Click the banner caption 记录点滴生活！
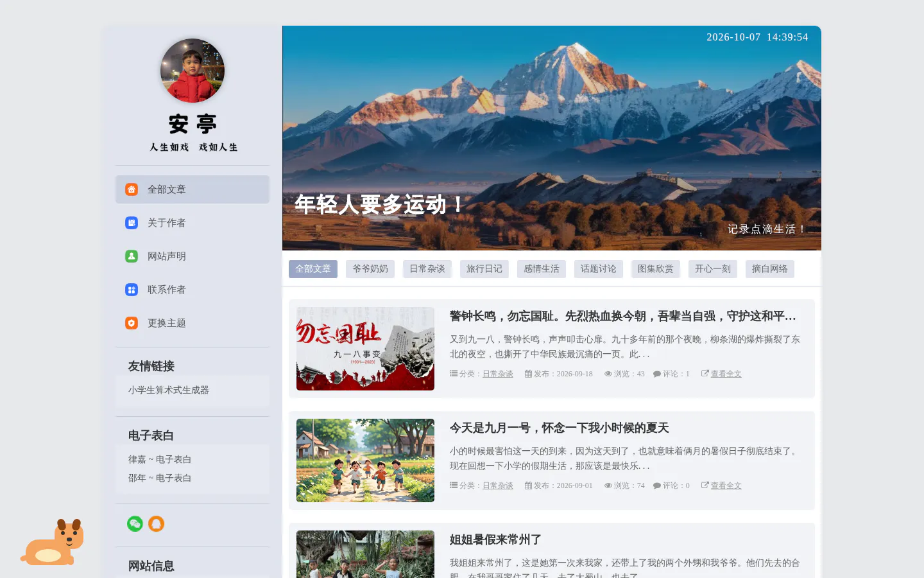The image size is (924, 578). (x=767, y=229)
